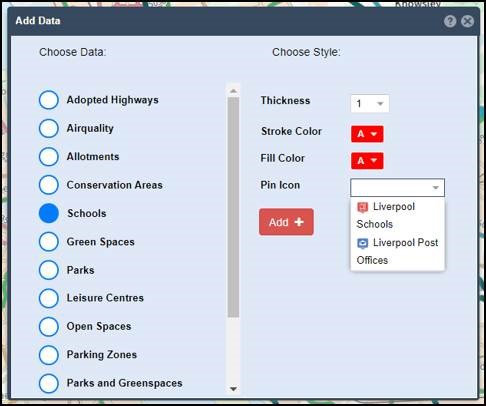
Task: Select the Green Spaces radio button
Action: click(49, 242)
